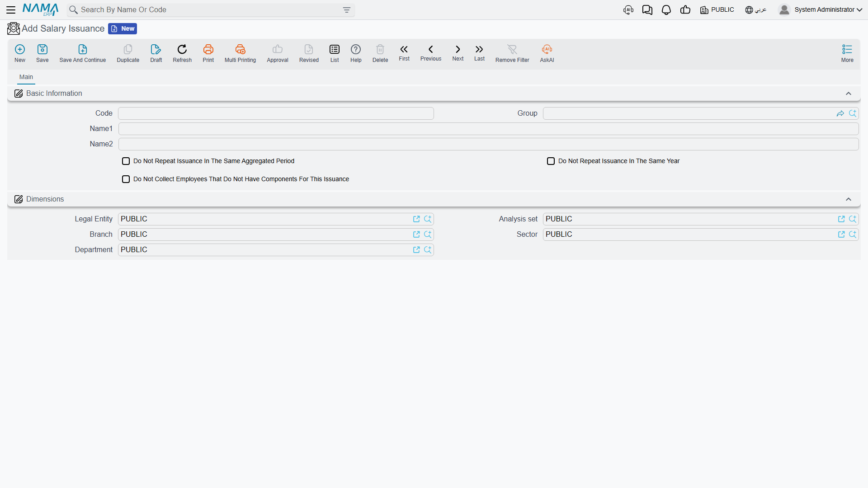Open the System Administrator user dropdown

821,9
